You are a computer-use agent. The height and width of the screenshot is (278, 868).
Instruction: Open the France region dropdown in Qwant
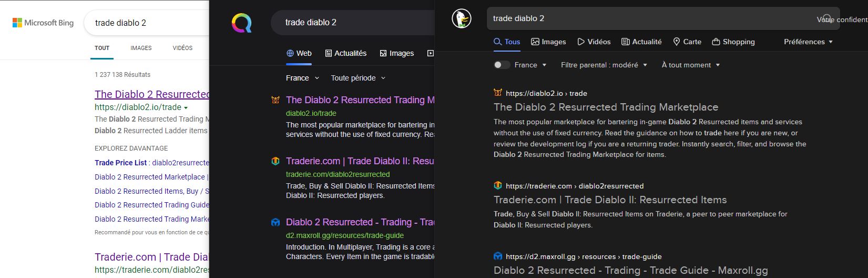pos(302,78)
